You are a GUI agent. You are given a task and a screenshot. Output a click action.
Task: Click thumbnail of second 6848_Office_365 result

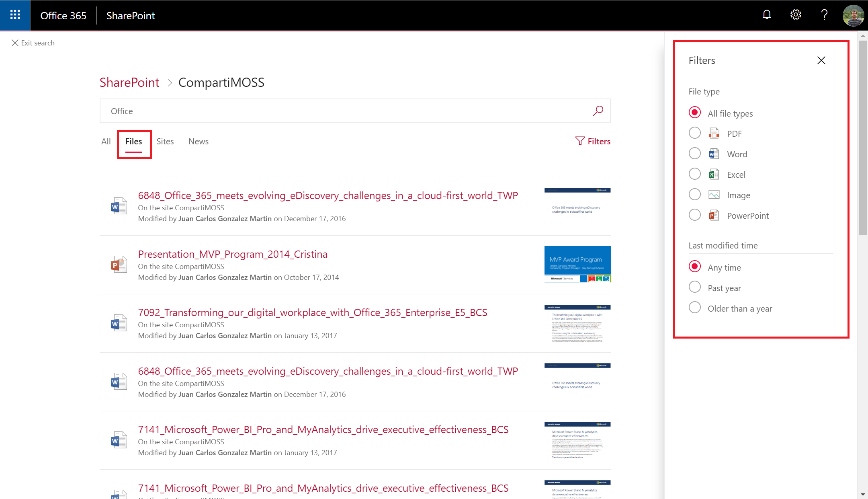[x=577, y=382]
